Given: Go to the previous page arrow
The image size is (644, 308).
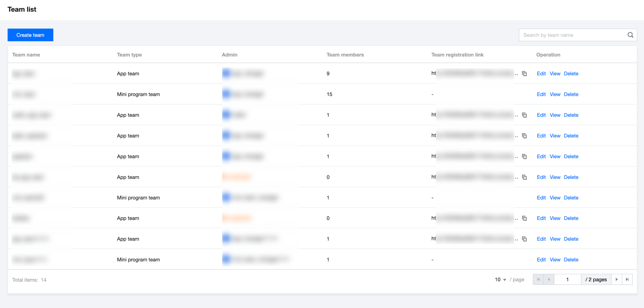Looking at the screenshot, I should tap(549, 279).
